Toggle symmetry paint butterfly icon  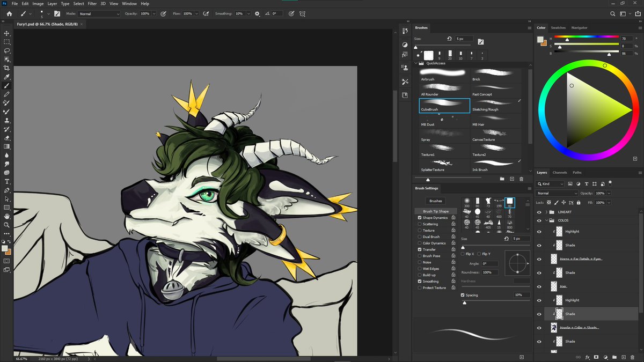[x=303, y=13]
